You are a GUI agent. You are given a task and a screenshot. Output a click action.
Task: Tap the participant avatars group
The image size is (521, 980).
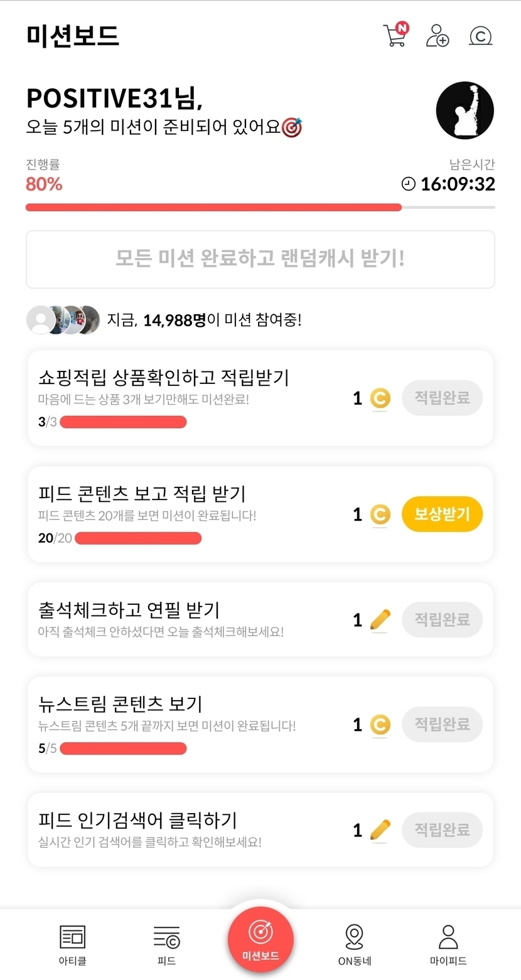pyautogui.click(x=63, y=320)
